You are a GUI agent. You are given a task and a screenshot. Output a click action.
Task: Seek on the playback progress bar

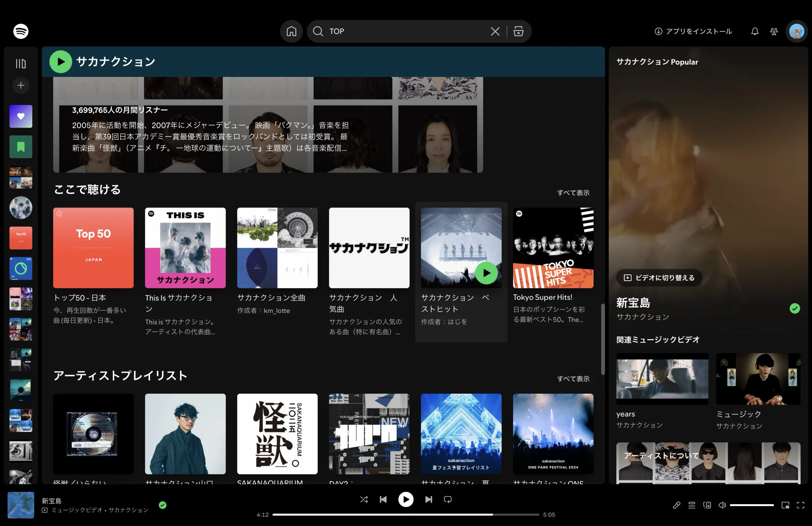406,514
